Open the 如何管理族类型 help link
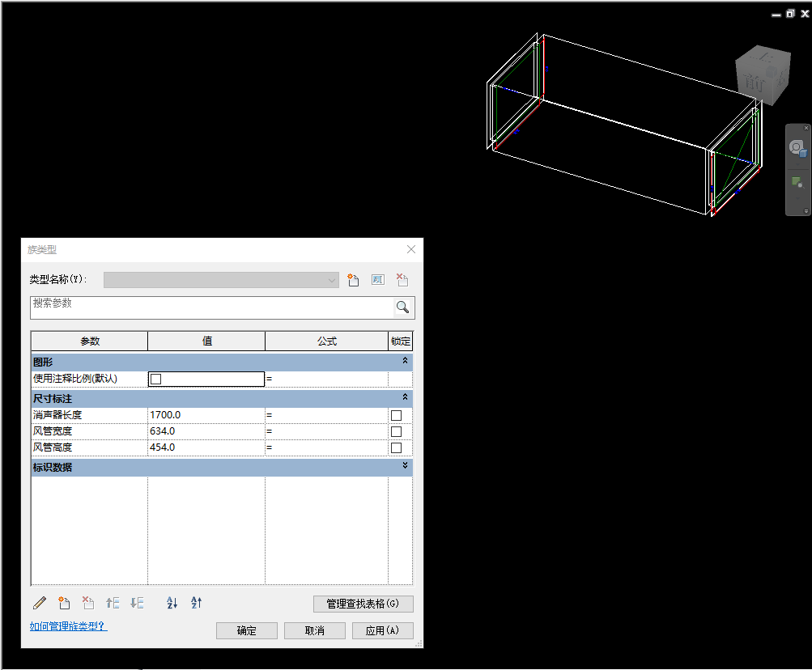The image size is (812, 670). [x=68, y=626]
